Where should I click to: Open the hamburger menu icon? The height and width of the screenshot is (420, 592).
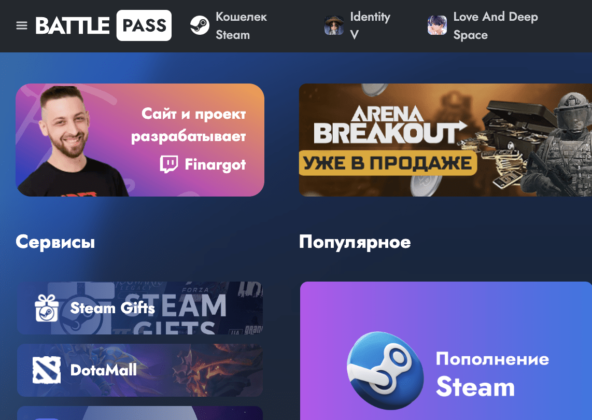point(22,26)
